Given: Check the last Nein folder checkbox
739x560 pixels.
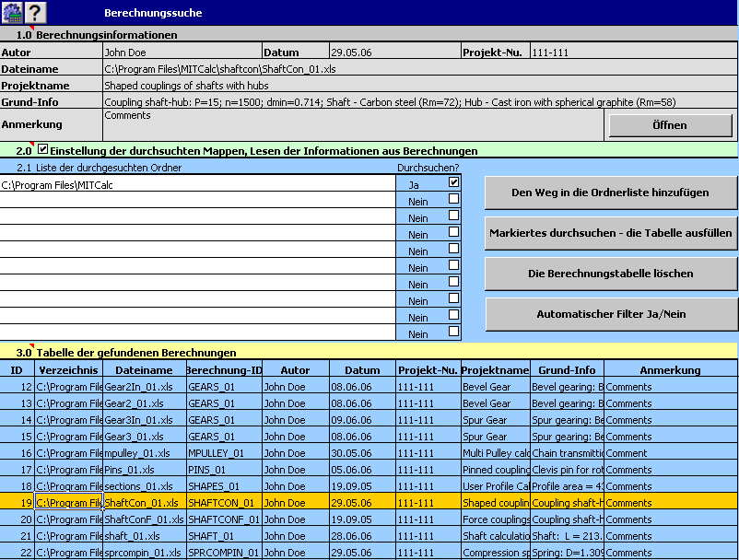Looking at the screenshot, I should [x=453, y=331].
